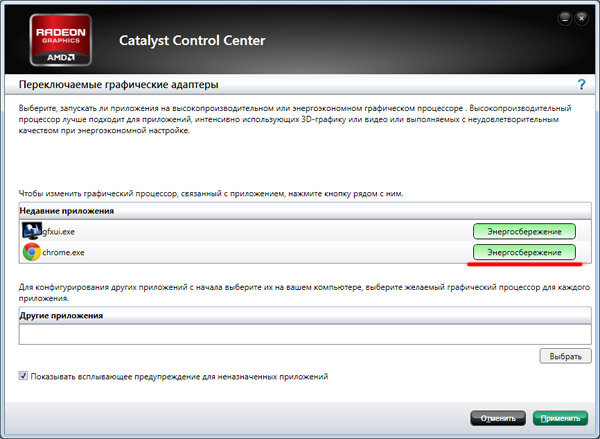Toggle the popup warning checkbox
This screenshot has height=439, width=600.
pyautogui.click(x=23, y=376)
